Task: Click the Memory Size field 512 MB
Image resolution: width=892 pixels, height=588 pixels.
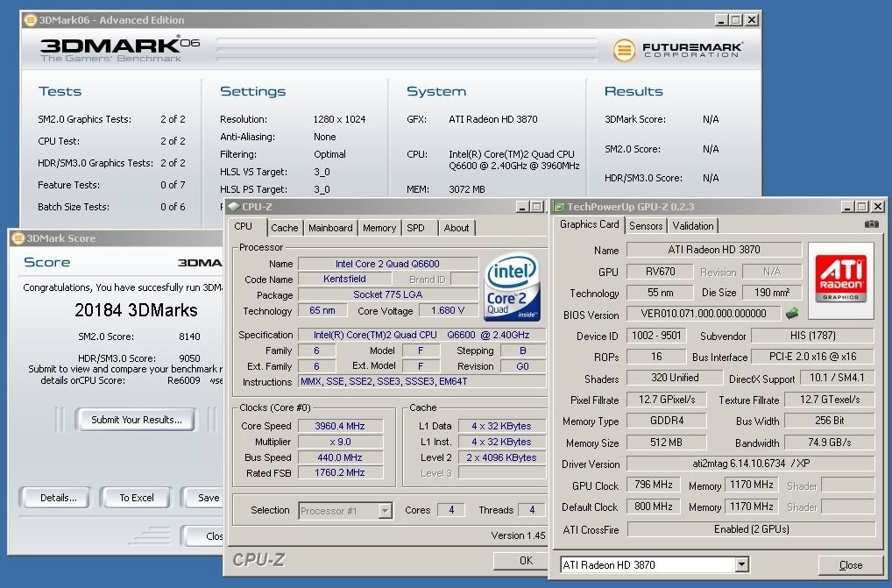Action: (666, 443)
